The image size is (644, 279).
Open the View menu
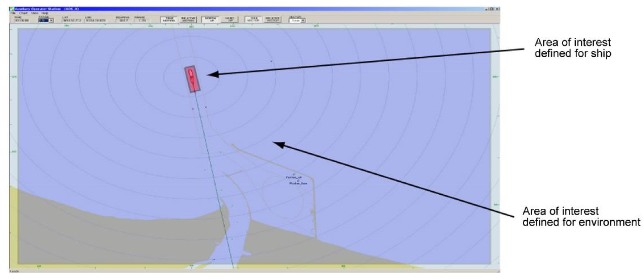pos(34,13)
